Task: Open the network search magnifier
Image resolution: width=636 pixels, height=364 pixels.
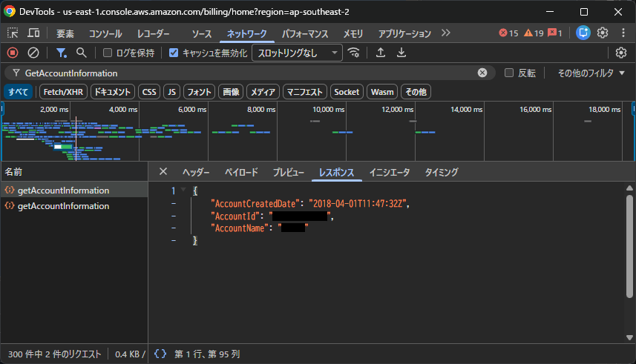Action: coord(81,53)
